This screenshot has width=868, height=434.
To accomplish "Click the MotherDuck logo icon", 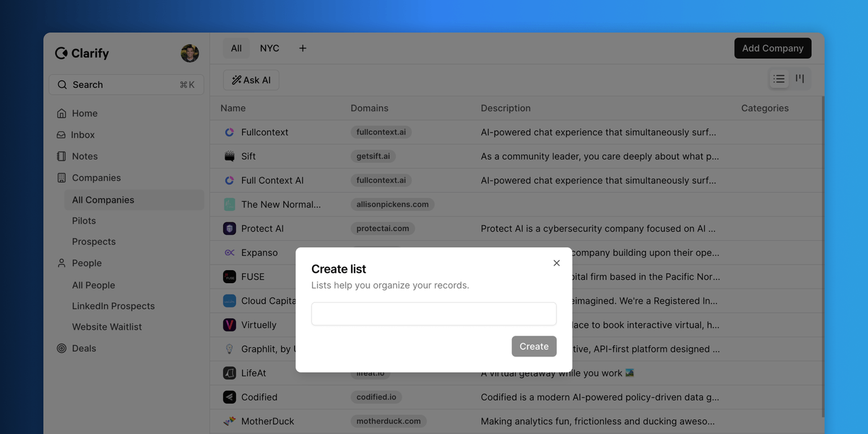I will (x=229, y=421).
